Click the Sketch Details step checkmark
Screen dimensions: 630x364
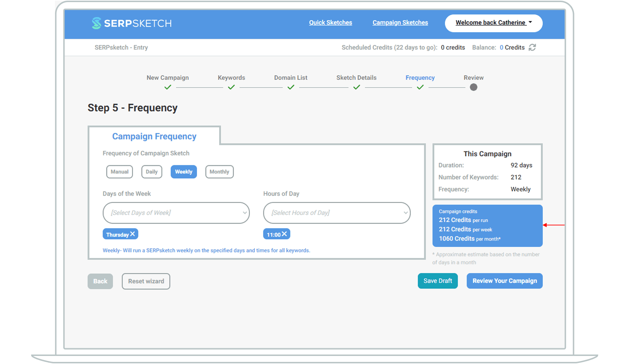click(357, 87)
